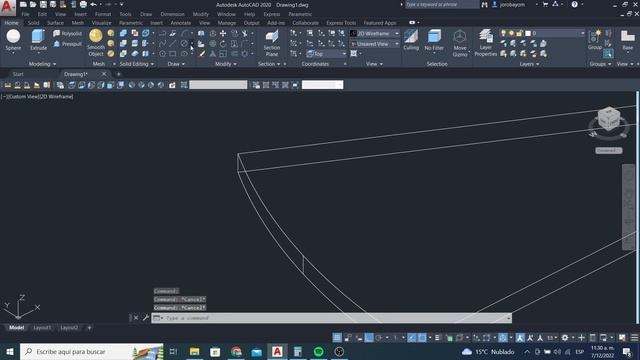640x360 pixels.
Task: Click the Culling selection icon
Action: pyautogui.click(x=411, y=40)
